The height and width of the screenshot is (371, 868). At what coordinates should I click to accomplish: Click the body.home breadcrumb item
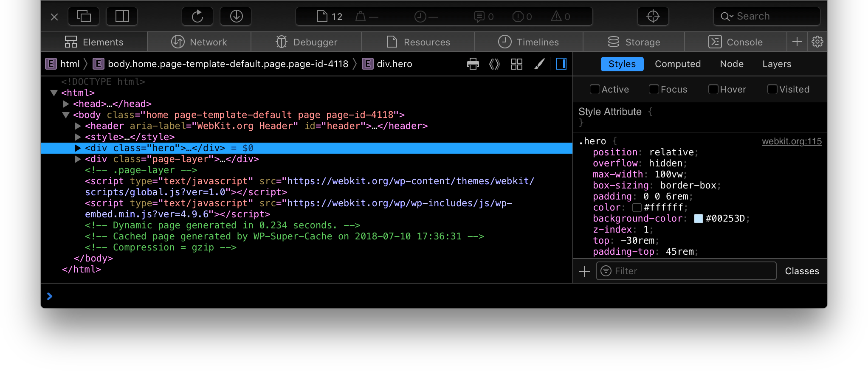pyautogui.click(x=221, y=64)
